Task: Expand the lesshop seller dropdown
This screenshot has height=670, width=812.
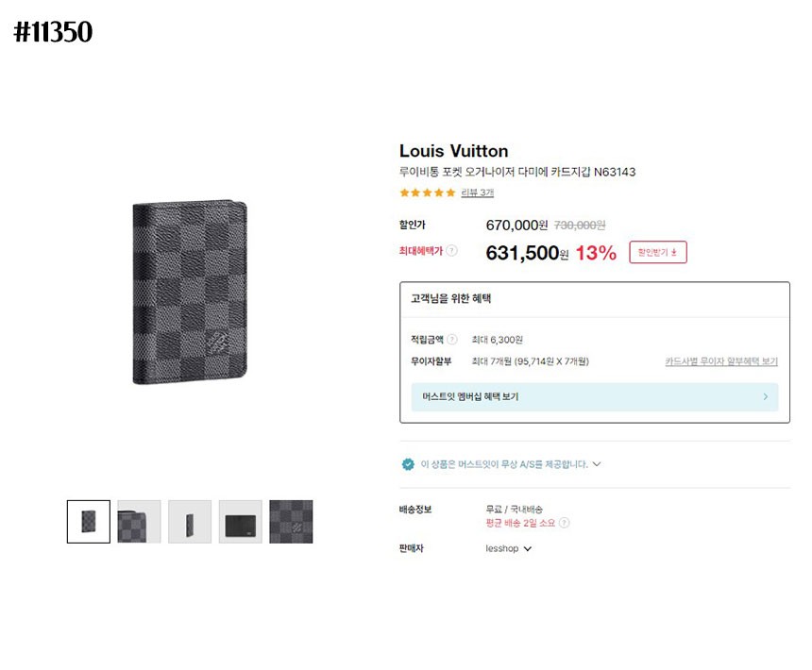Action: tap(527, 548)
